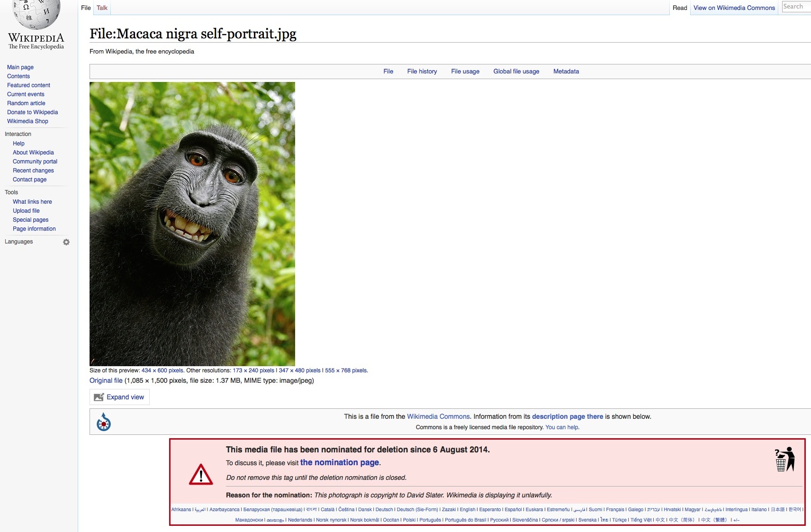Collapse the Interaction sidebar section
Viewport: 811px width, 532px height.
click(x=18, y=134)
